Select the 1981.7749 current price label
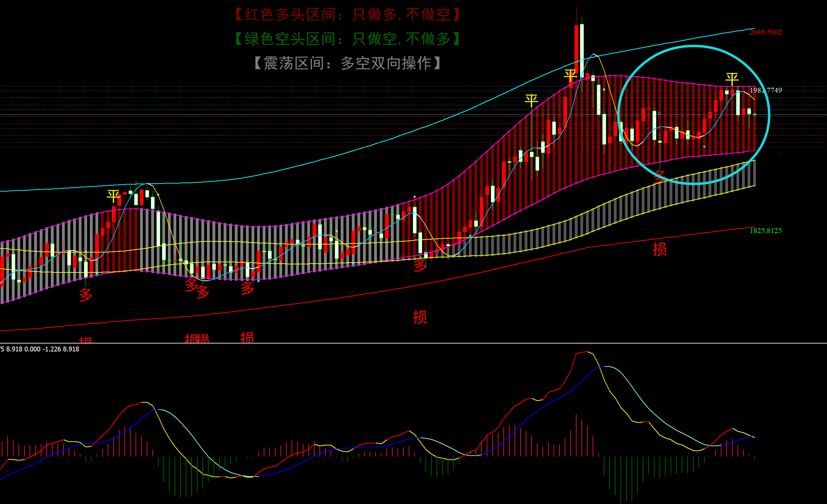The height and width of the screenshot is (504, 827). coord(766,90)
